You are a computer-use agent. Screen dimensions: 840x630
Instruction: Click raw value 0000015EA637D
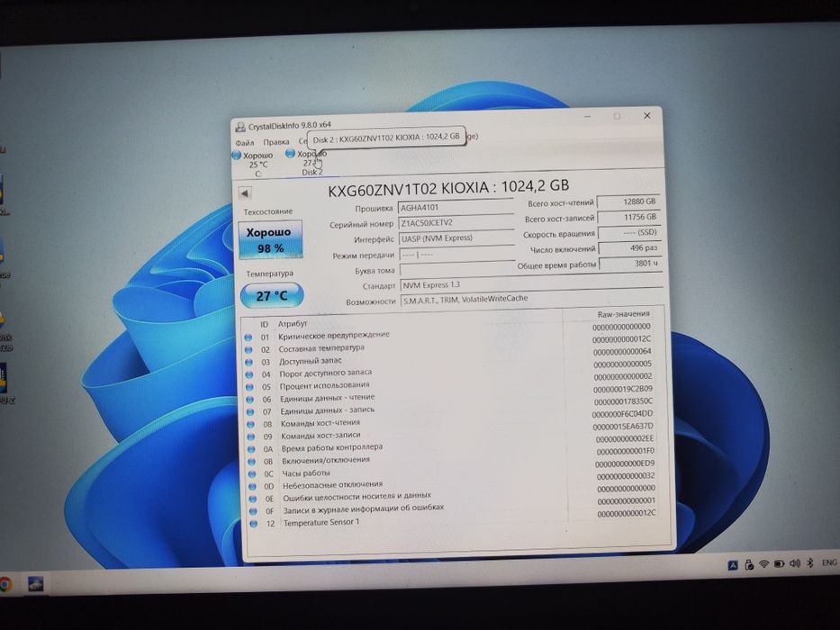[622, 427]
